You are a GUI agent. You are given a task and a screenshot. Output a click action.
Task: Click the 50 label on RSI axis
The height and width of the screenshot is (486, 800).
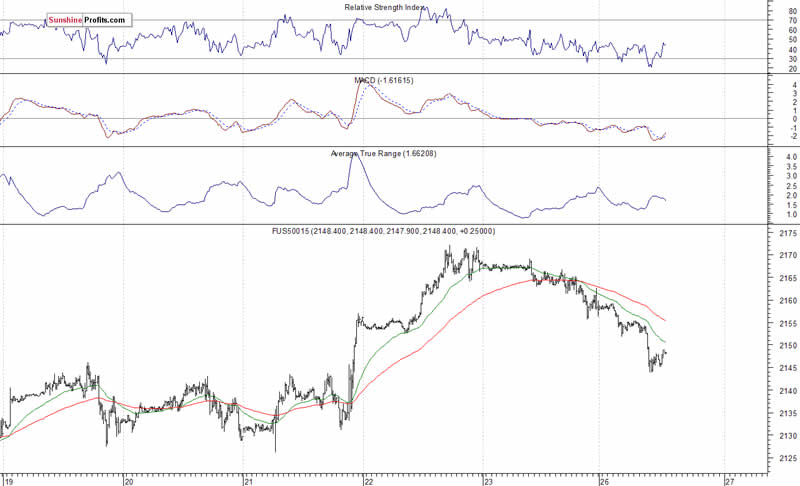(x=793, y=40)
